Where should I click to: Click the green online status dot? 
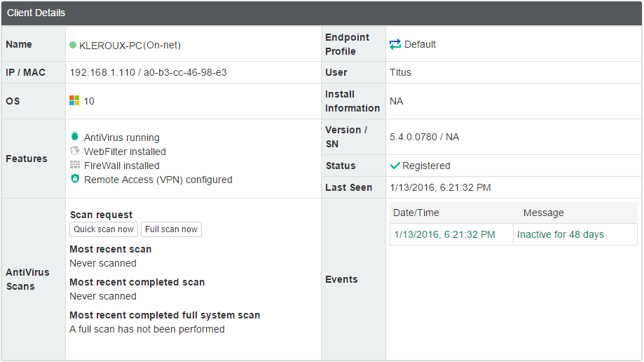tap(73, 45)
